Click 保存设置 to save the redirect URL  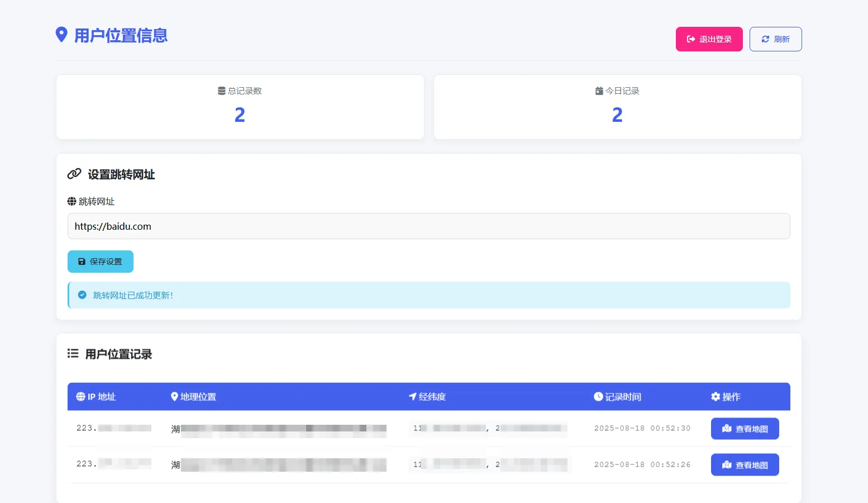(100, 261)
